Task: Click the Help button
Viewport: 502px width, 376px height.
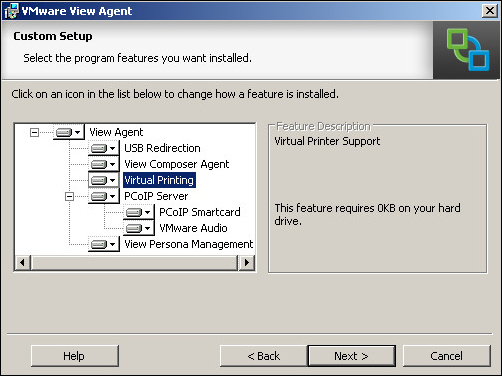Action: (75, 356)
